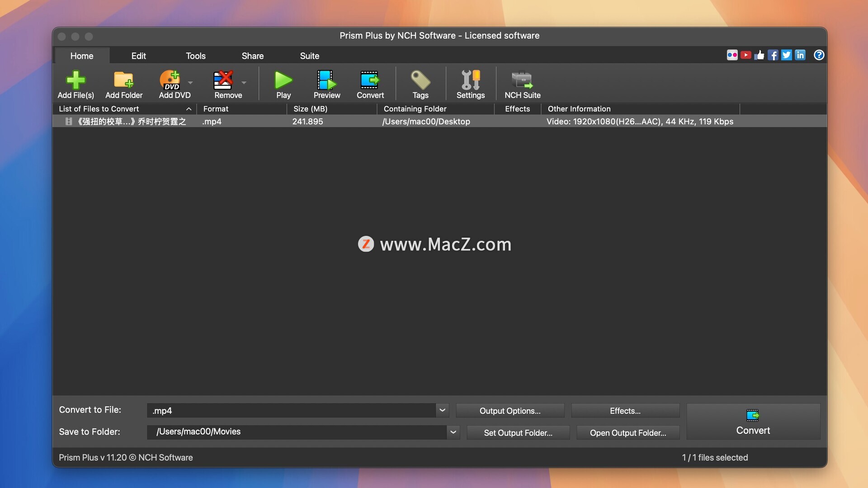
Task: Expand the Remove dropdown arrow
Action: point(244,83)
